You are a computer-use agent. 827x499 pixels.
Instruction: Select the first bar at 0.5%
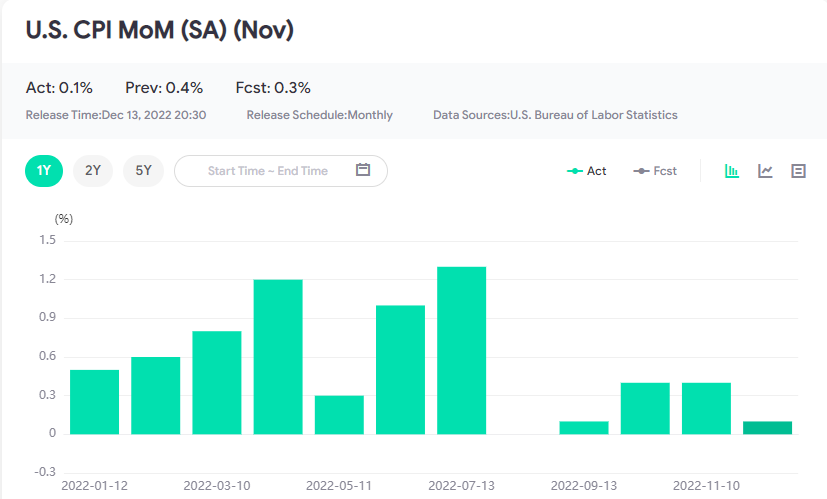click(x=94, y=401)
